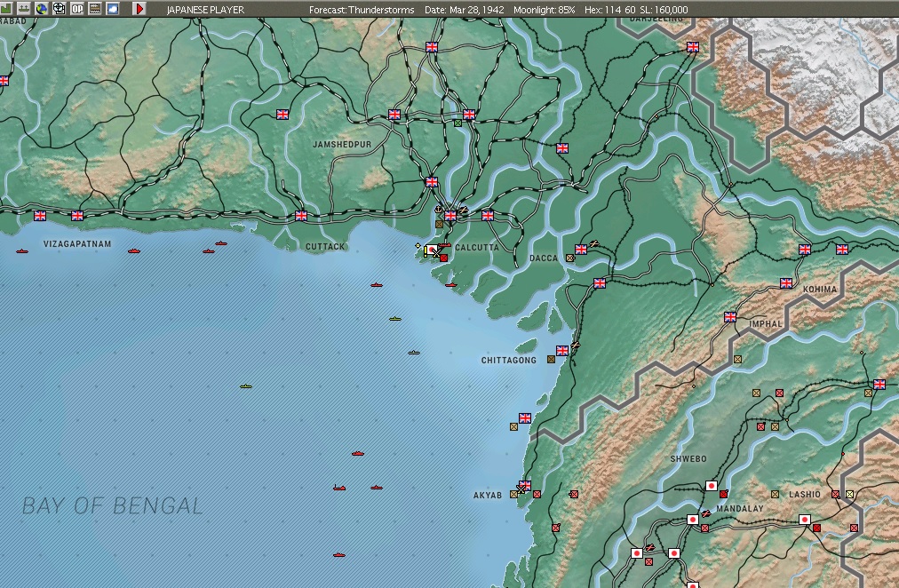The image size is (899, 588).
Task: Click the airfield icon beside the Dacca flag
Action: click(x=594, y=244)
